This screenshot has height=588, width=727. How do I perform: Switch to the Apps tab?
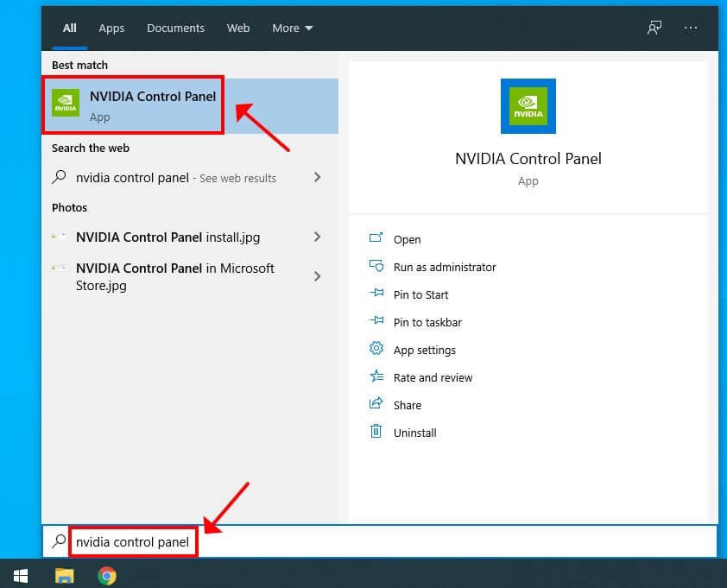[x=111, y=28]
